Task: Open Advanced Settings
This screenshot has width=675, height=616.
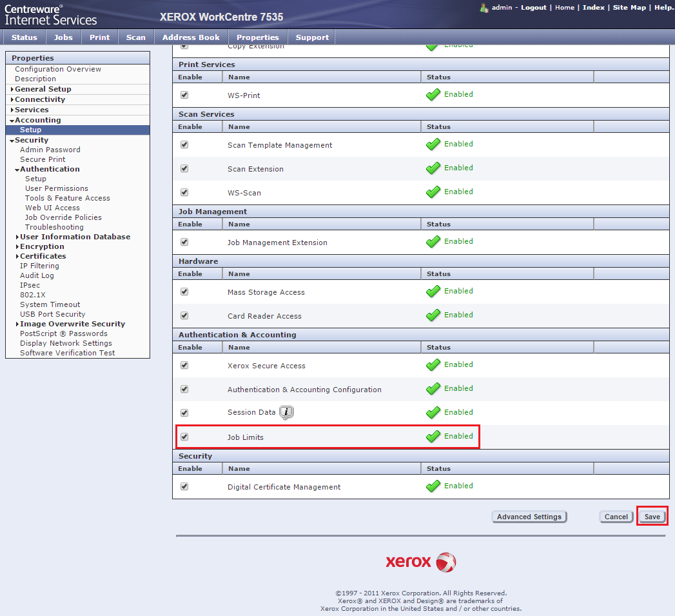Action: tap(529, 517)
